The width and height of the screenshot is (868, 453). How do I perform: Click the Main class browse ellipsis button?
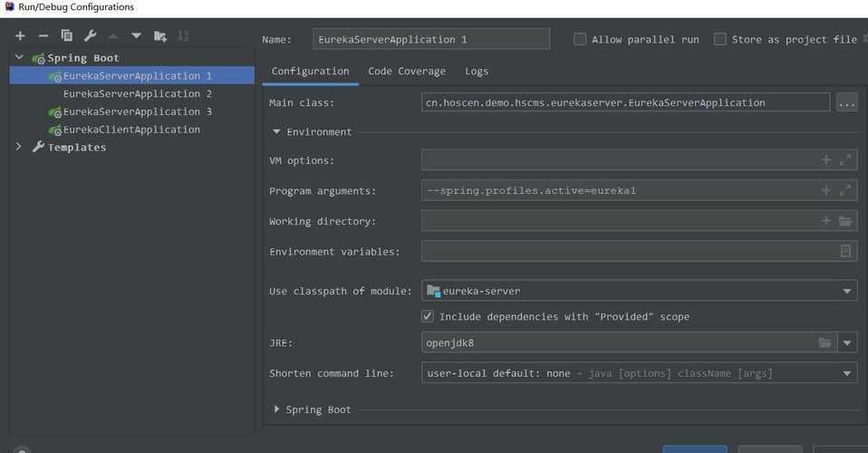click(x=846, y=103)
